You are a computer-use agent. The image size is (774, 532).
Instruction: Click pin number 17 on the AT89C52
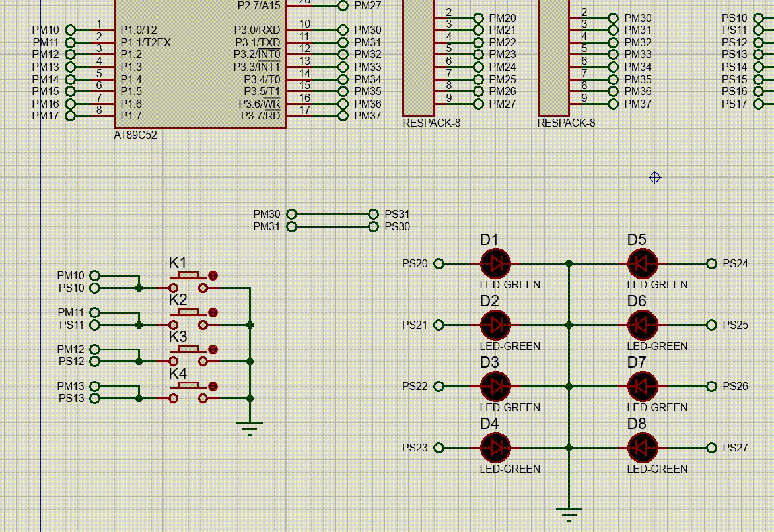[304, 110]
